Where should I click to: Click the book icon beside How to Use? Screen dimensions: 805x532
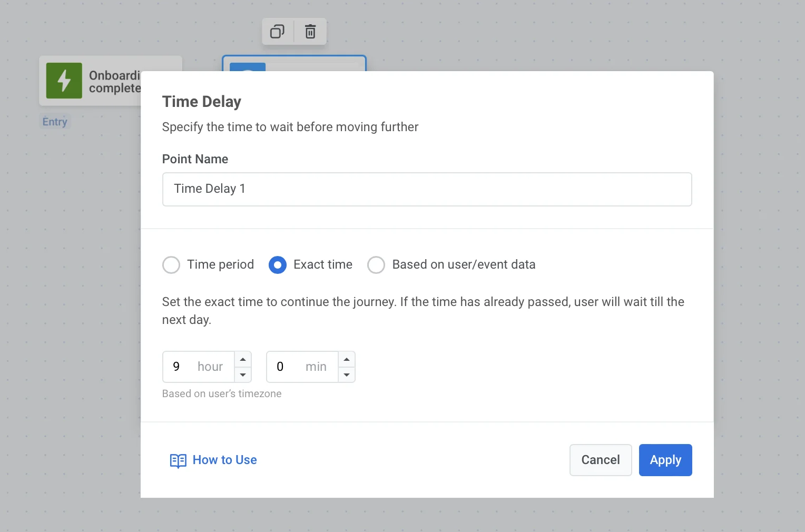pyautogui.click(x=178, y=460)
